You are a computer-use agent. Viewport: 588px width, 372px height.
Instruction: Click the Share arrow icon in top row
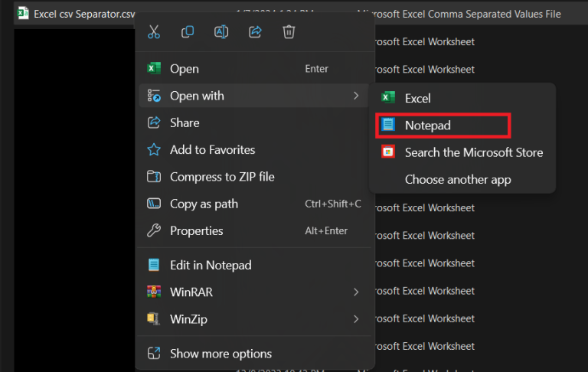click(255, 32)
